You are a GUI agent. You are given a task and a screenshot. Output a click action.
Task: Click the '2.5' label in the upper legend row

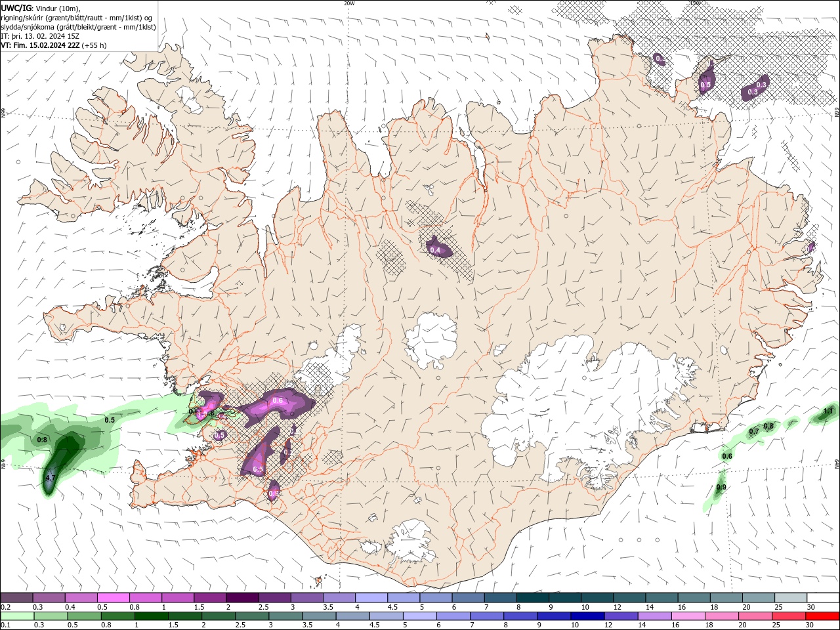pyautogui.click(x=263, y=607)
